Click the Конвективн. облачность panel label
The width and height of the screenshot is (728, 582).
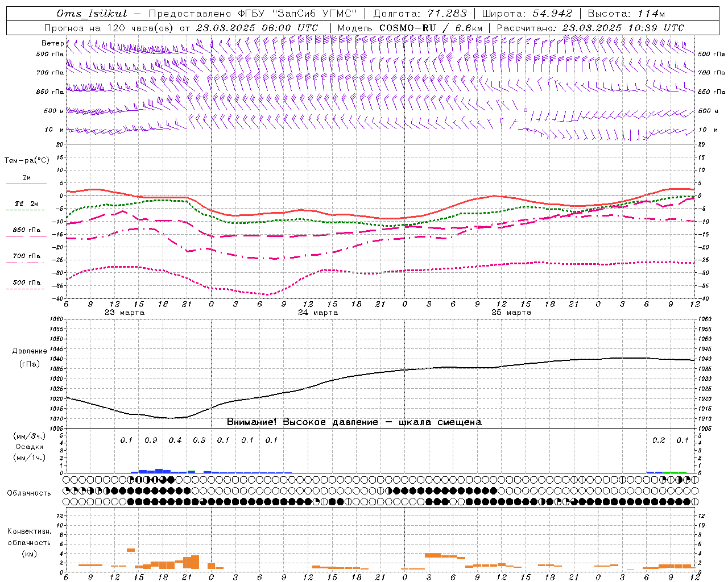pyautogui.click(x=29, y=537)
